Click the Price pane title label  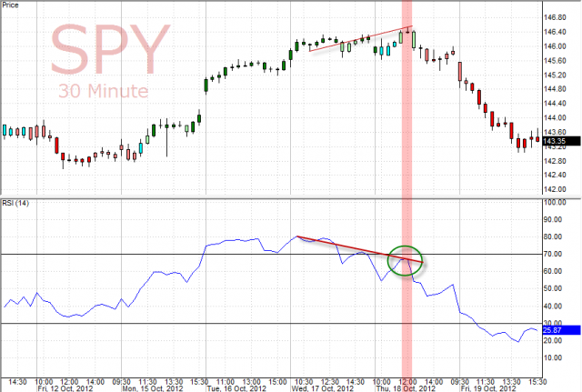pos(10,5)
